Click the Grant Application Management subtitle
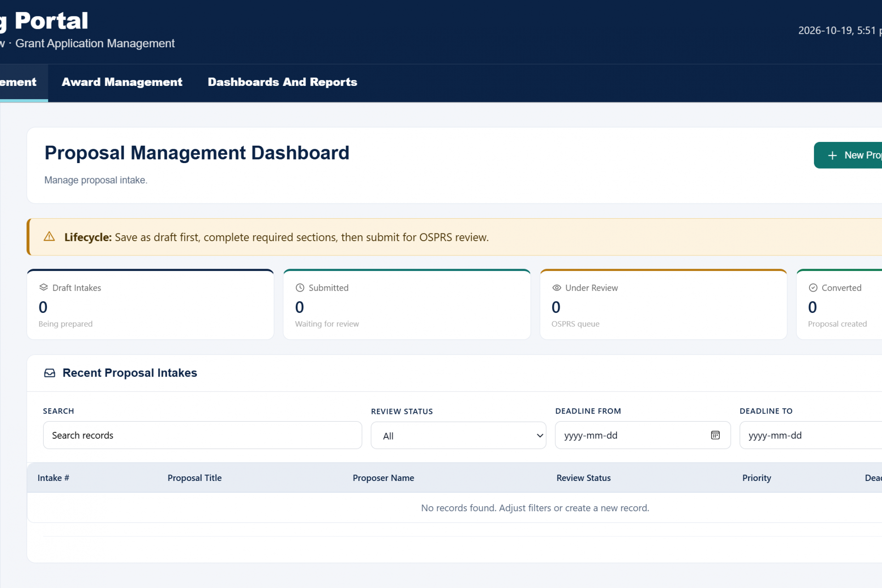This screenshot has height=588, width=882. pyautogui.click(x=95, y=43)
